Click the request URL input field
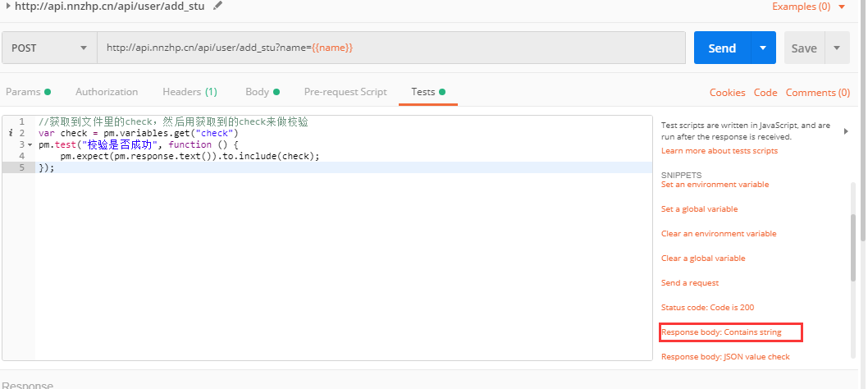Screen dimensions: 868x389 391,48
